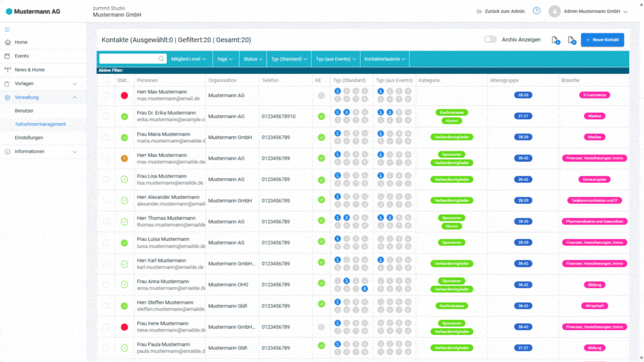The height and width of the screenshot is (362, 644).
Task: Open the Admin Mustermann GmbH account dropdown chevron
Action: click(x=625, y=12)
